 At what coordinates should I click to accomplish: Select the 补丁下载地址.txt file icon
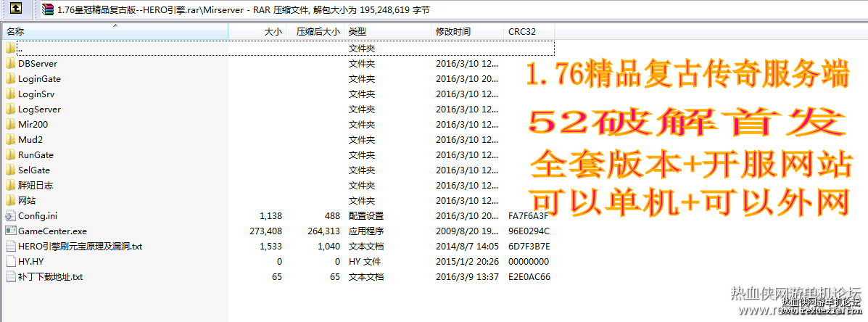(x=11, y=276)
